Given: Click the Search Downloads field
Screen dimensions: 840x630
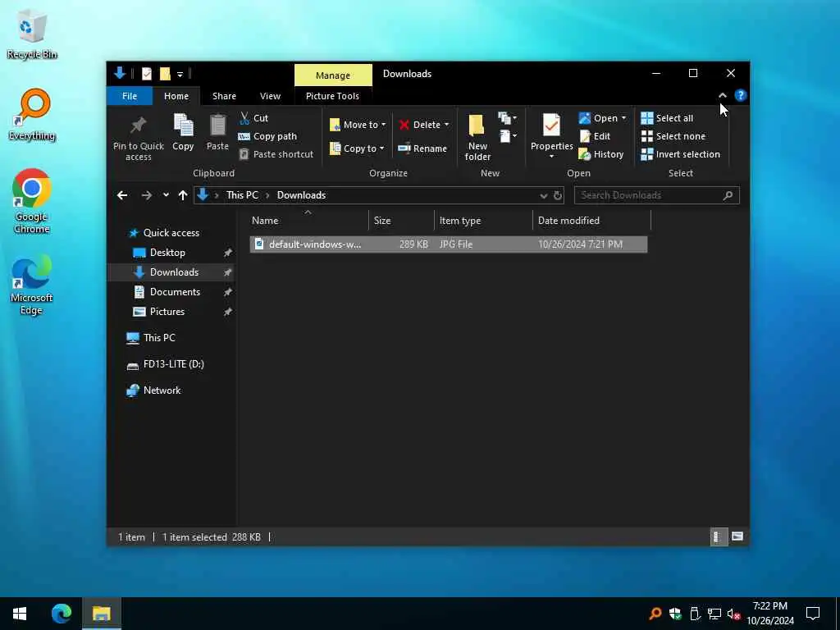Looking at the screenshot, I should pos(657,195).
